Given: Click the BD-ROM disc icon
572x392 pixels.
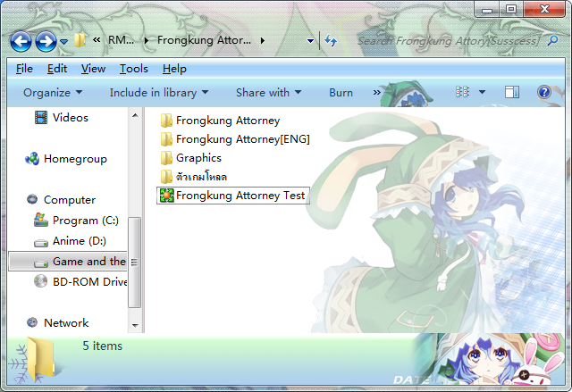Looking at the screenshot, I should coord(40,281).
